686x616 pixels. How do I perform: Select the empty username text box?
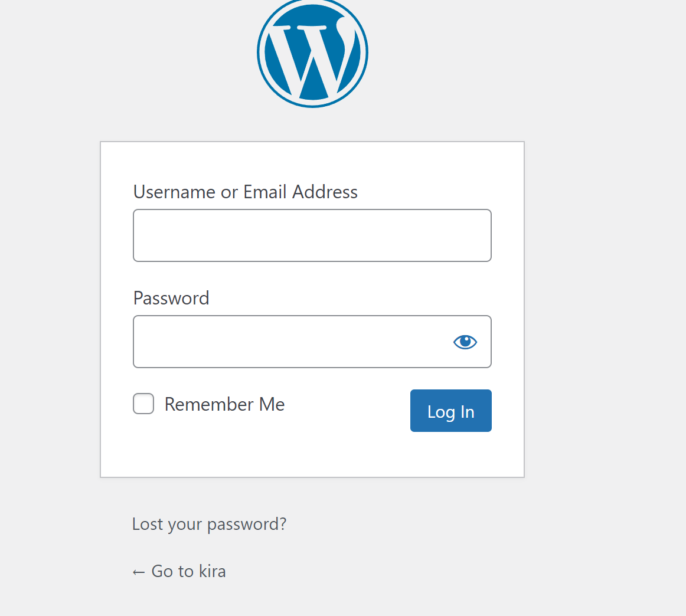[x=312, y=235]
